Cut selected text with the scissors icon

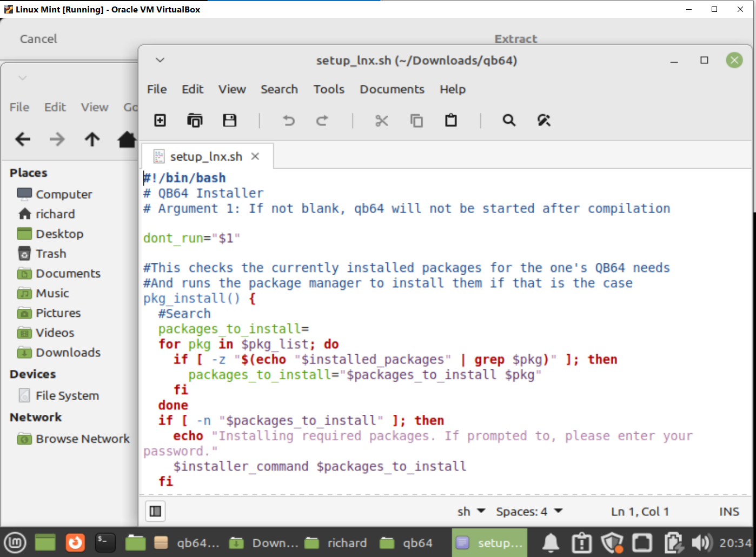coord(382,120)
